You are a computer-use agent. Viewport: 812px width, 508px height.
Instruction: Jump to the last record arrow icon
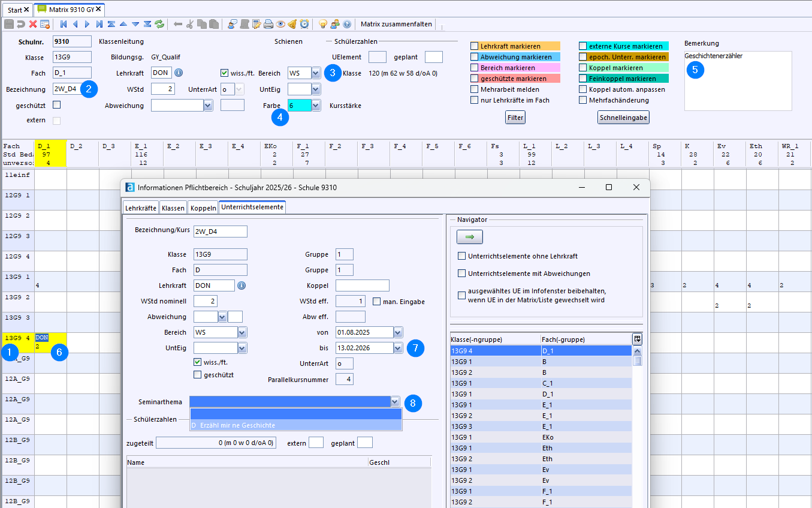pyautogui.click(x=99, y=24)
